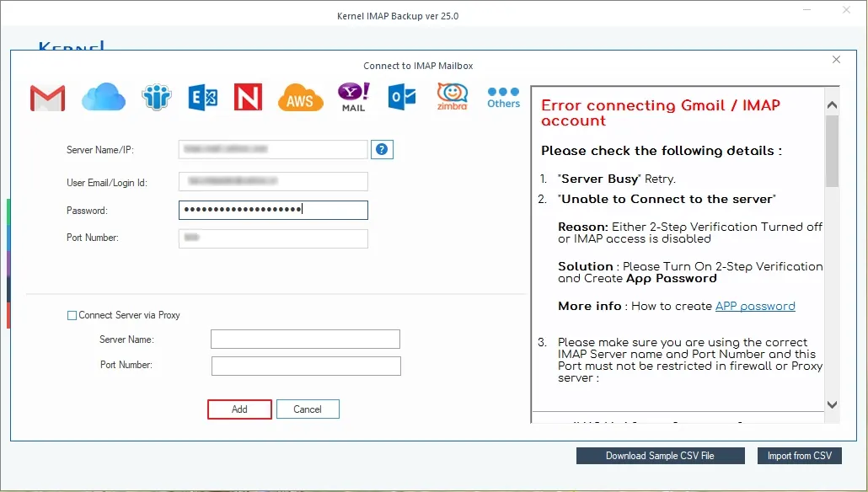Click 'Please check the following details' text
This screenshot has width=868, height=492.
coord(662,151)
